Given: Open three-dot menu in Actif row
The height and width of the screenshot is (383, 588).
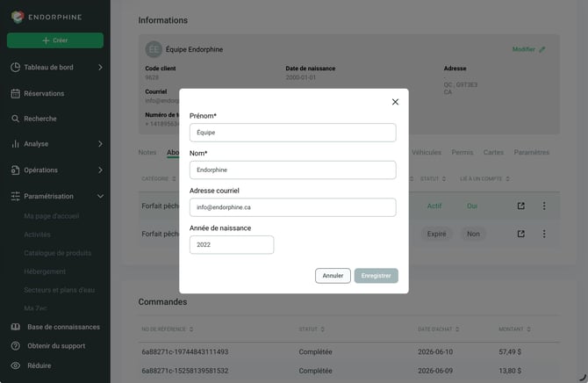Looking at the screenshot, I should coord(544,206).
